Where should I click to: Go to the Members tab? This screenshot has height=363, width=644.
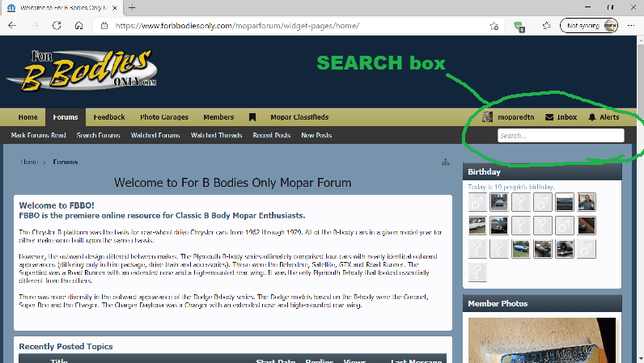[218, 117]
